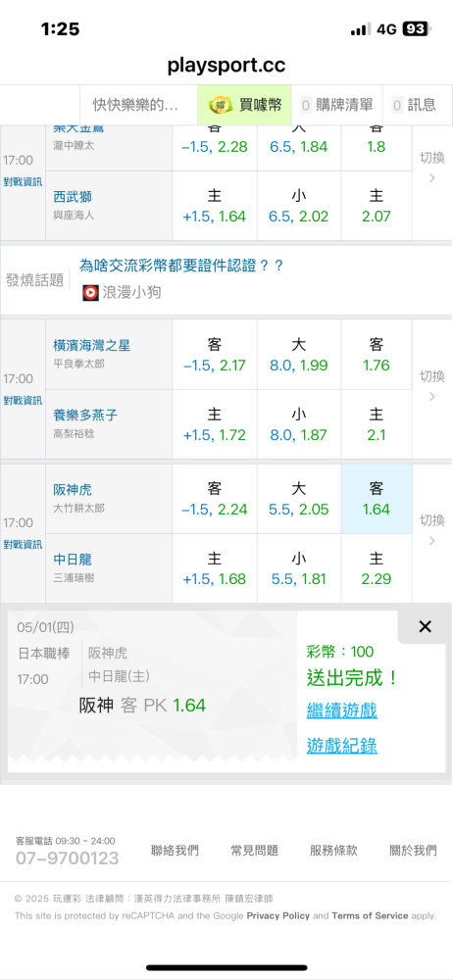Select 小 5.5, 1.81 total option
The width and height of the screenshot is (453, 980).
coord(299,568)
